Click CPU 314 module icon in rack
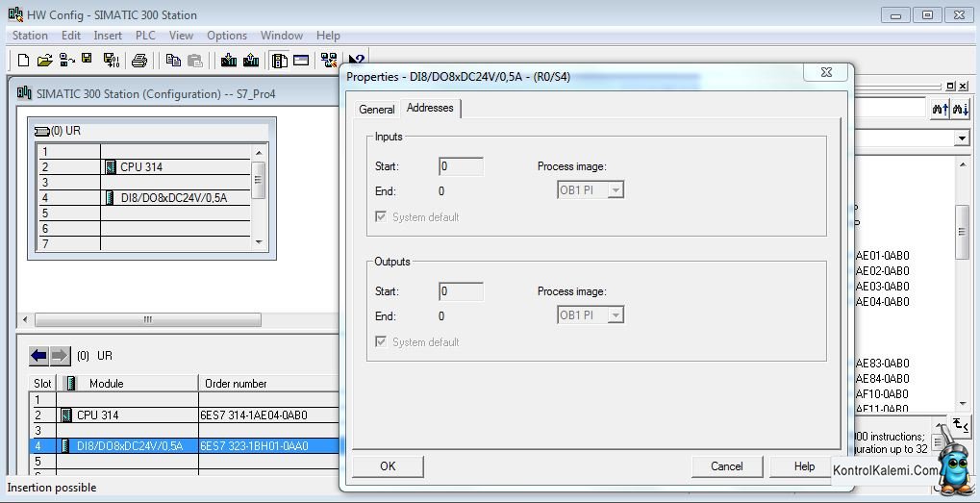Viewport: 980px width, 503px height. click(111, 166)
